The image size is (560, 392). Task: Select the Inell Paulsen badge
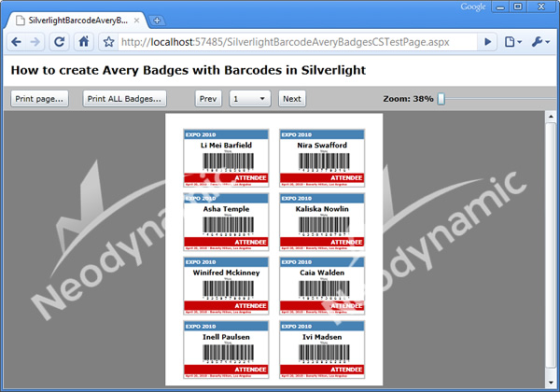pyautogui.click(x=226, y=349)
